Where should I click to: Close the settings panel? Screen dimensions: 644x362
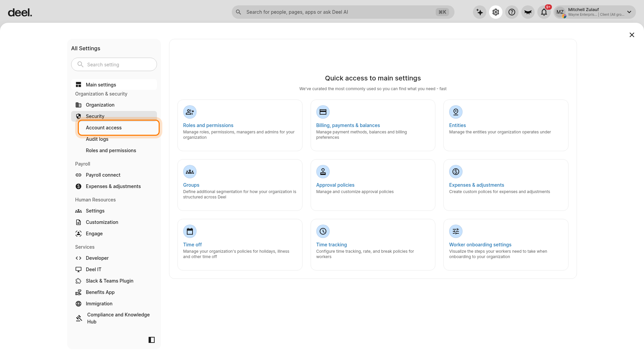point(632,35)
